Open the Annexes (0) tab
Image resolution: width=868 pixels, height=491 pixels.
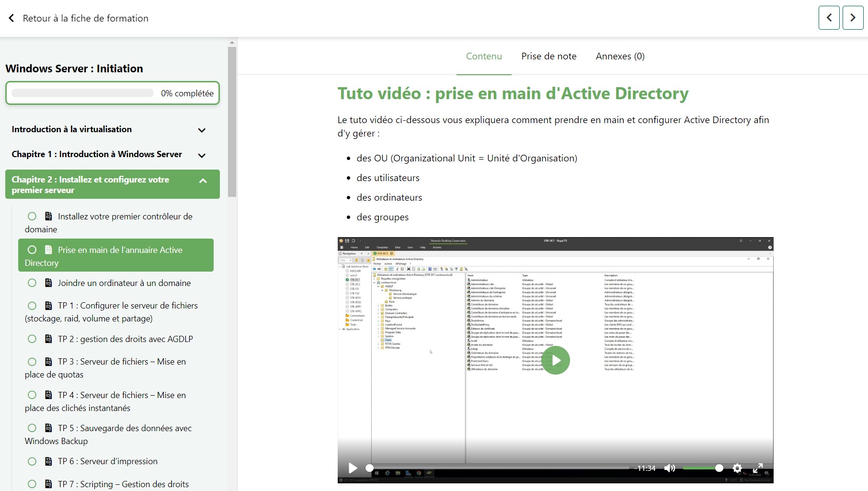(620, 57)
